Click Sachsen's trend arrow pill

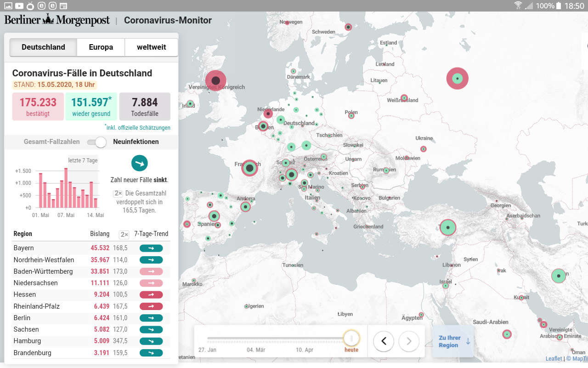[x=151, y=329]
